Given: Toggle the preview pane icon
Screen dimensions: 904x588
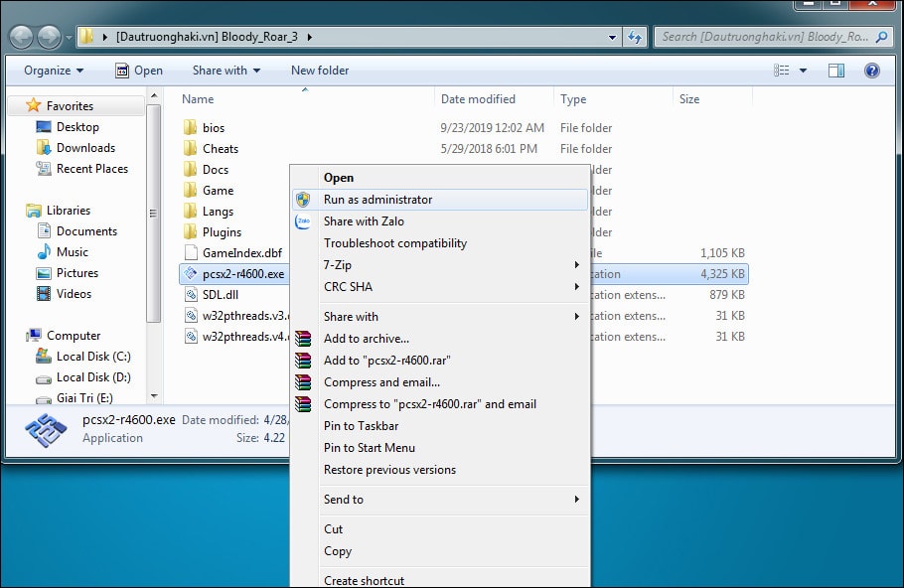Looking at the screenshot, I should click(x=836, y=71).
